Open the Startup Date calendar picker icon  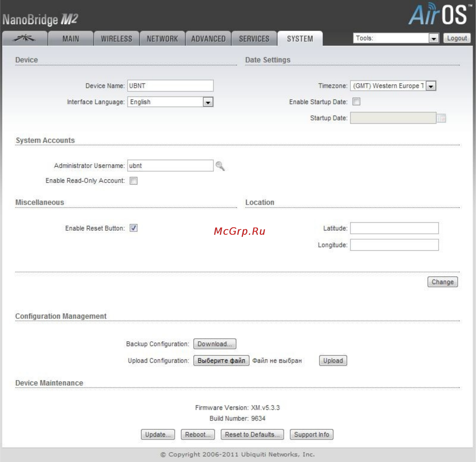click(441, 118)
